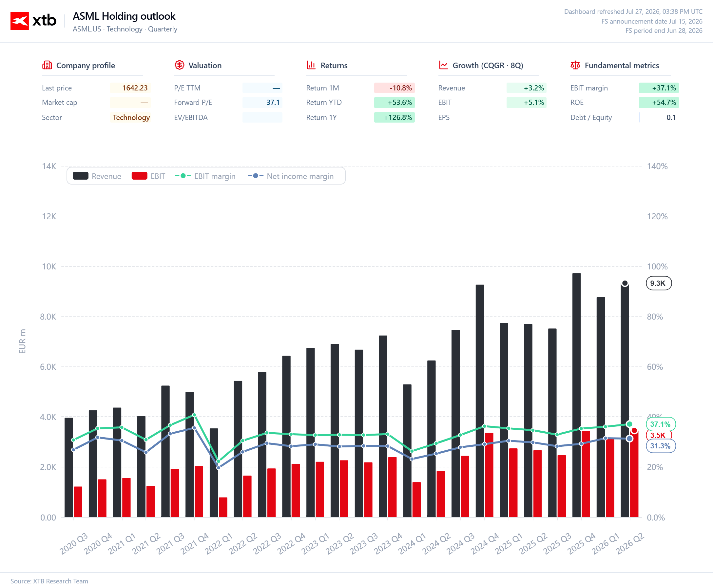The height and width of the screenshot is (588, 713).
Task: Click the Company profile building icon
Action: (47, 65)
